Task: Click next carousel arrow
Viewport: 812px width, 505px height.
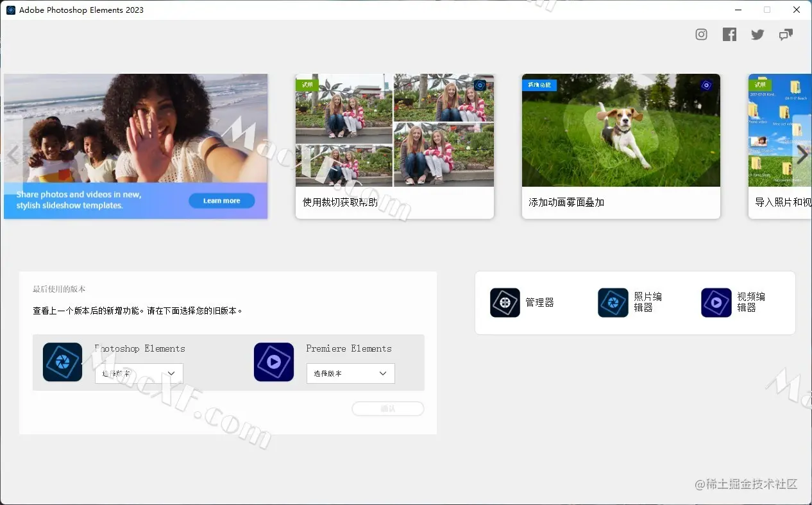Action: pos(802,154)
